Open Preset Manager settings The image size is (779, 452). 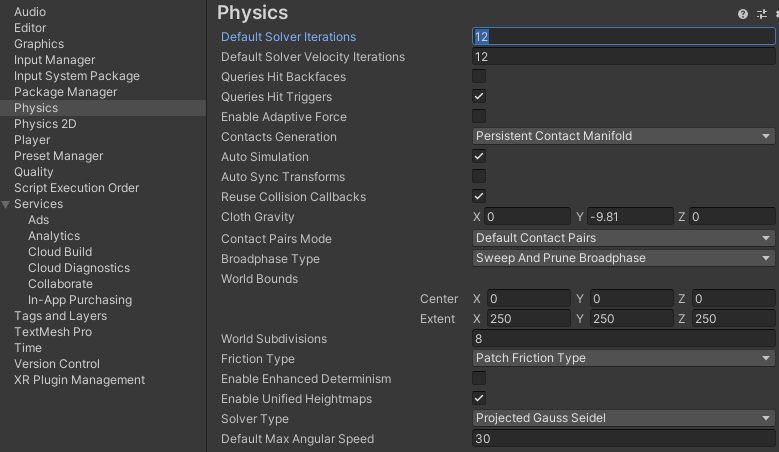pos(58,156)
